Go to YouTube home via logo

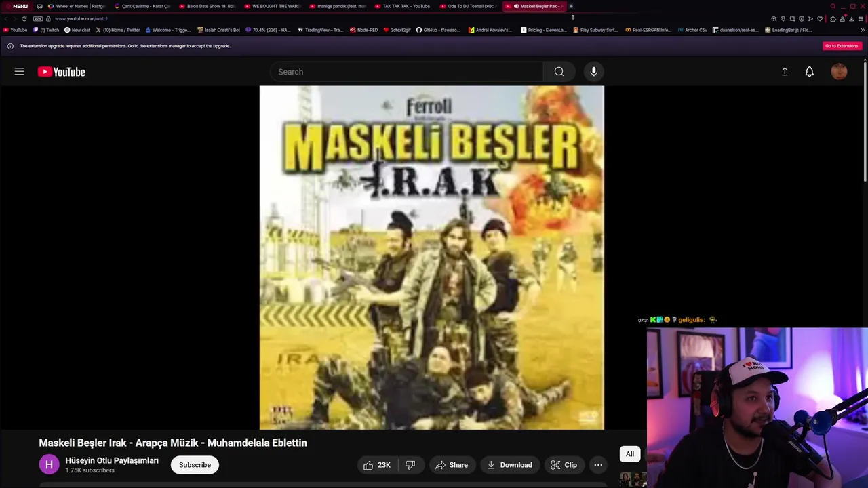click(62, 72)
